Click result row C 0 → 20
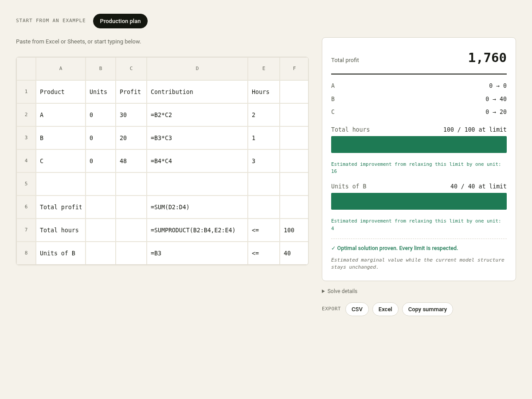 click(419, 112)
